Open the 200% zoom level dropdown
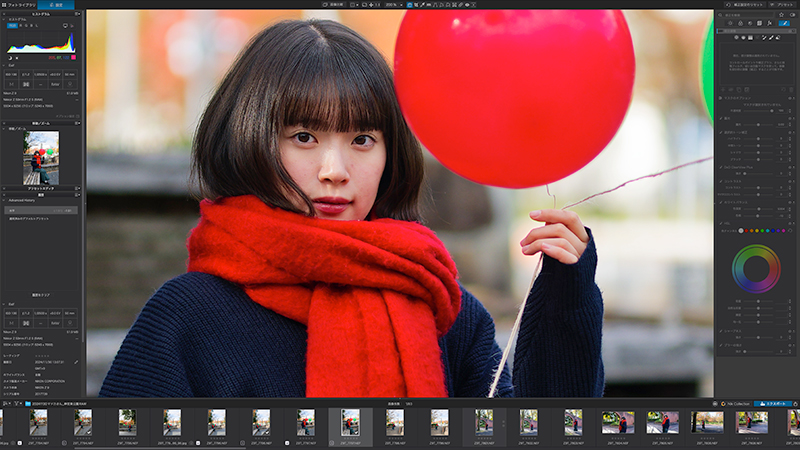Image resolution: width=800 pixels, height=450 pixels. click(x=402, y=5)
